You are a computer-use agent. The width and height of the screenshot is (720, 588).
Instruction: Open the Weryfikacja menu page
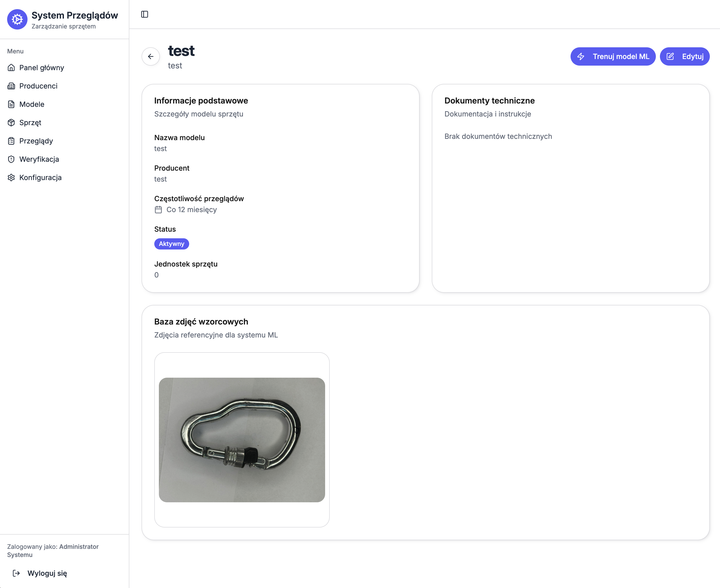[39, 159]
